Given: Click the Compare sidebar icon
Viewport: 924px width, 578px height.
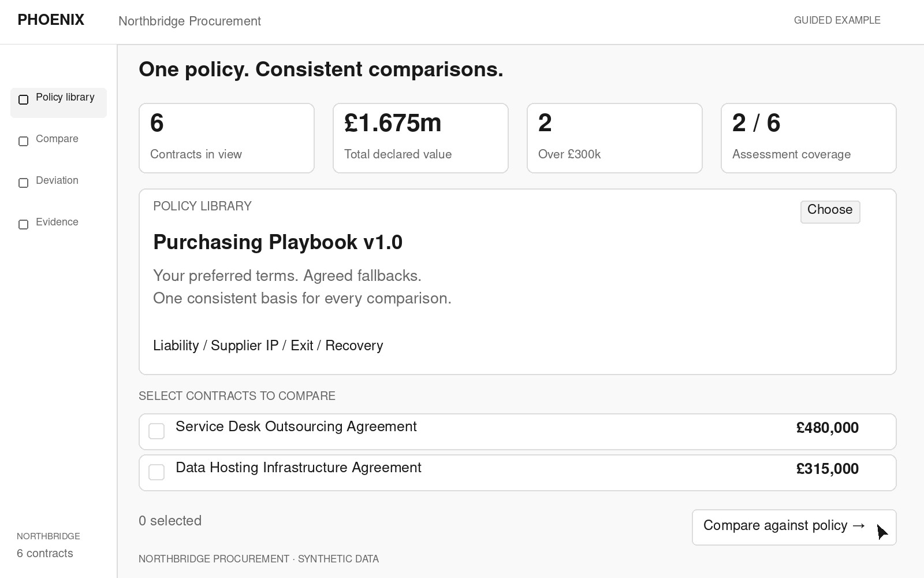Looking at the screenshot, I should pyautogui.click(x=24, y=142).
